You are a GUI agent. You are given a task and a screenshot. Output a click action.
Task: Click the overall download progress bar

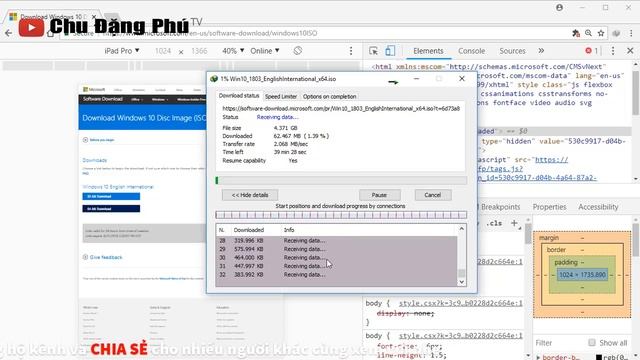(x=341, y=180)
